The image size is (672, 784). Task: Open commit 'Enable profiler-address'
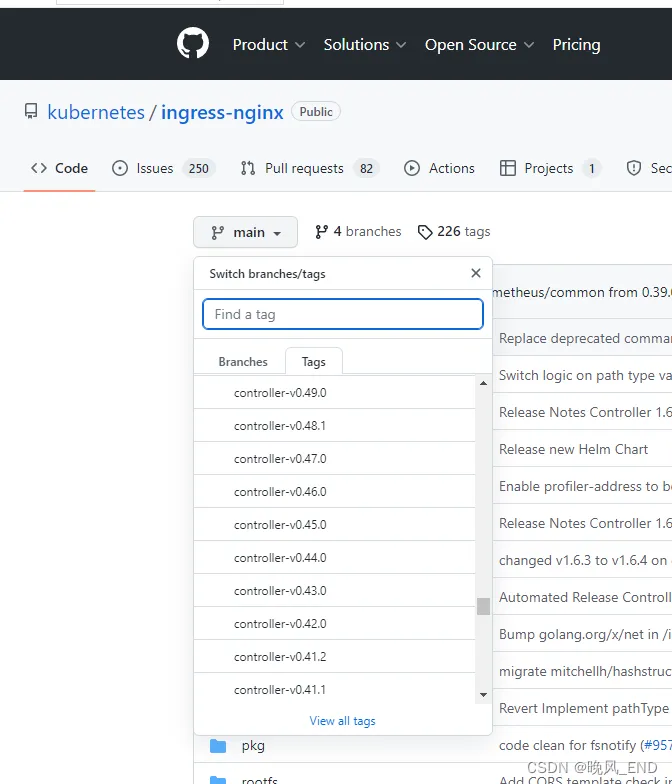(x=585, y=486)
